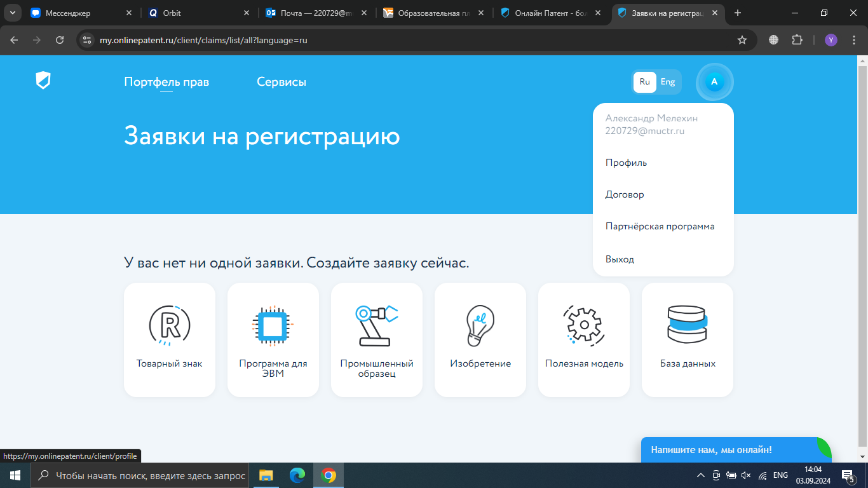This screenshot has height=488, width=868.
Task: Close the Мессенджер tab
Action: [x=130, y=13]
